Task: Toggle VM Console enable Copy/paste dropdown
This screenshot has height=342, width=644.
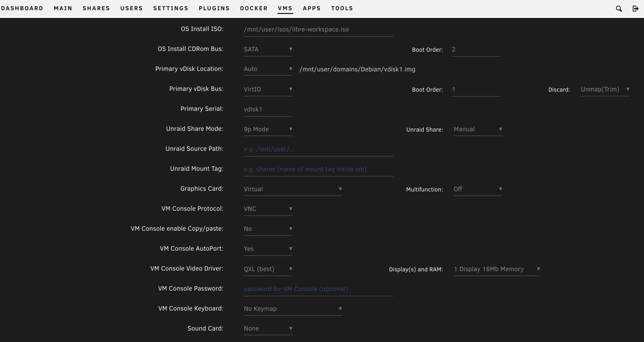Action: (x=268, y=229)
